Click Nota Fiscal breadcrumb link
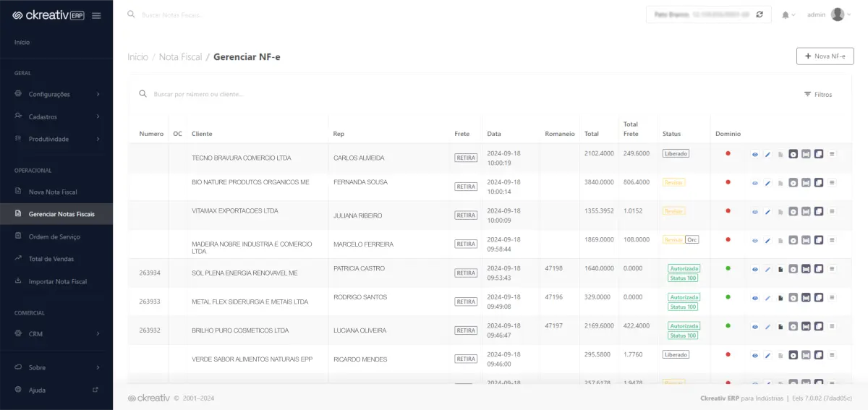This screenshot has width=868, height=410. [x=181, y=56]
